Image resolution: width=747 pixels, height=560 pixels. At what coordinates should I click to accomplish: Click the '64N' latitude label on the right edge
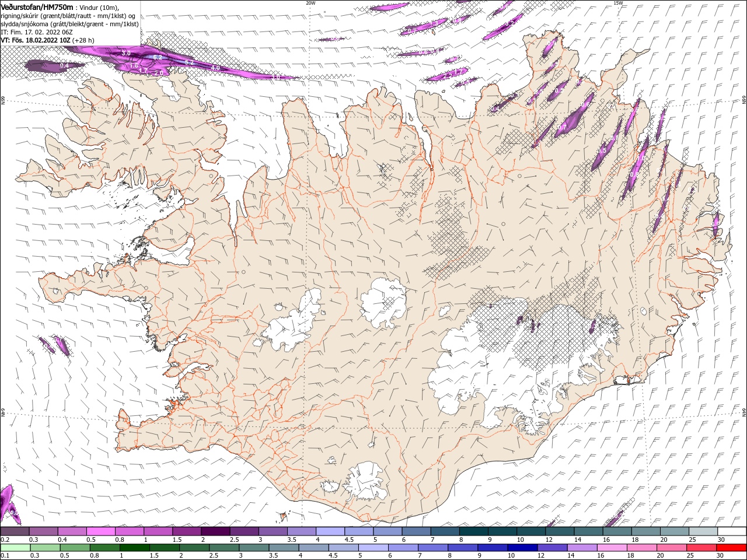point(744,411)
